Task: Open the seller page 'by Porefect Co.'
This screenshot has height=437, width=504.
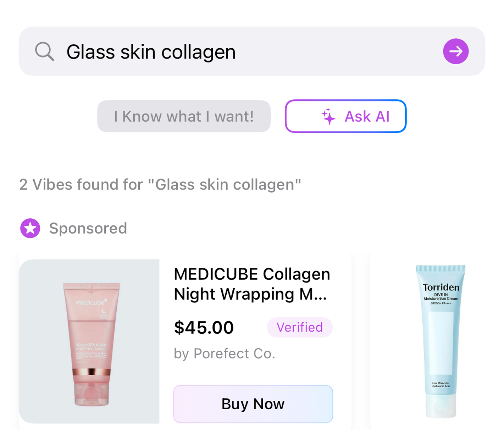Action: click(x=224, y=354)
